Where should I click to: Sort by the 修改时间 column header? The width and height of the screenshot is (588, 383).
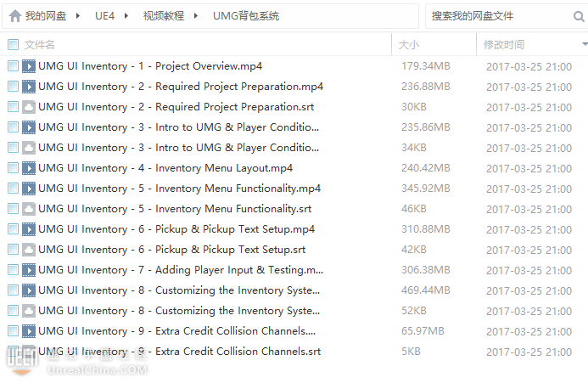pos(504,45)
